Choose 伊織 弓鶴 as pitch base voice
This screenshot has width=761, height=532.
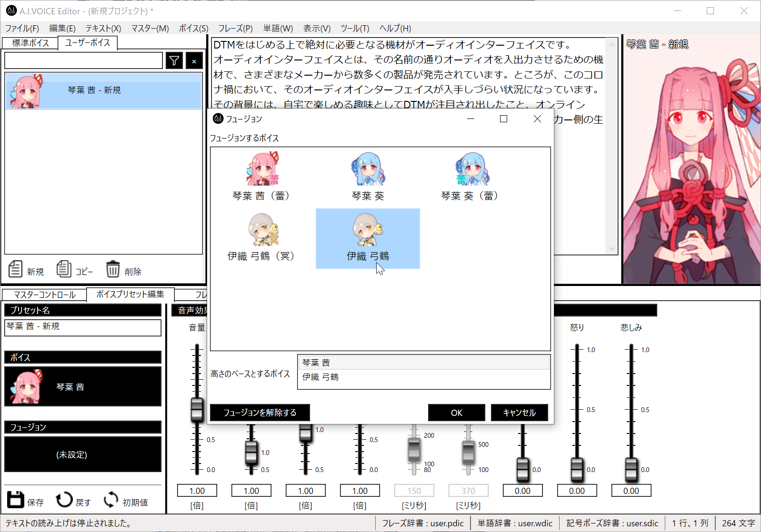pos(424,377)
